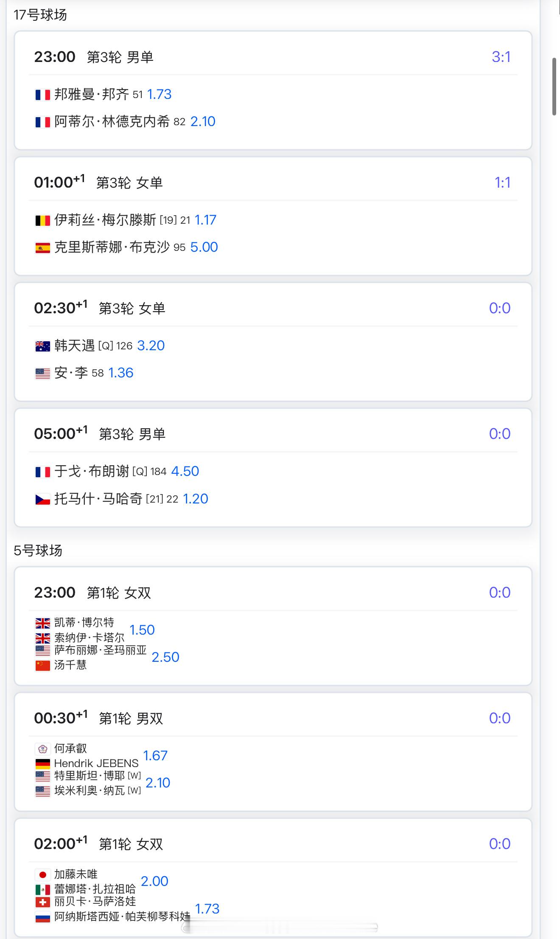The width and height of the screenshot is (560, 939).
Task: Click the German flag beside Hendrik JEBENS
Action: tap(42, 764)
